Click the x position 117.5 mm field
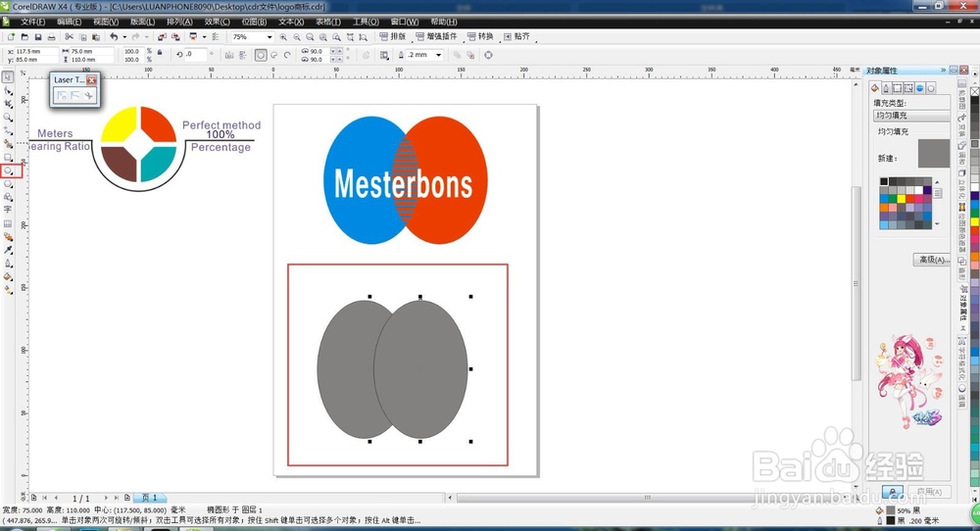The height and width of the screenshot is (531, 980). point(35,51)
